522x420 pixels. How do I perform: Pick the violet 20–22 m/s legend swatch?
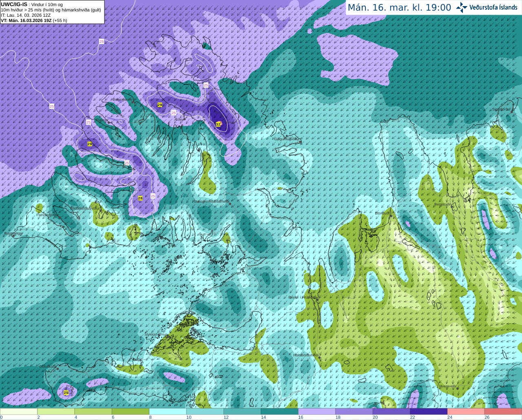coord(391,411)
